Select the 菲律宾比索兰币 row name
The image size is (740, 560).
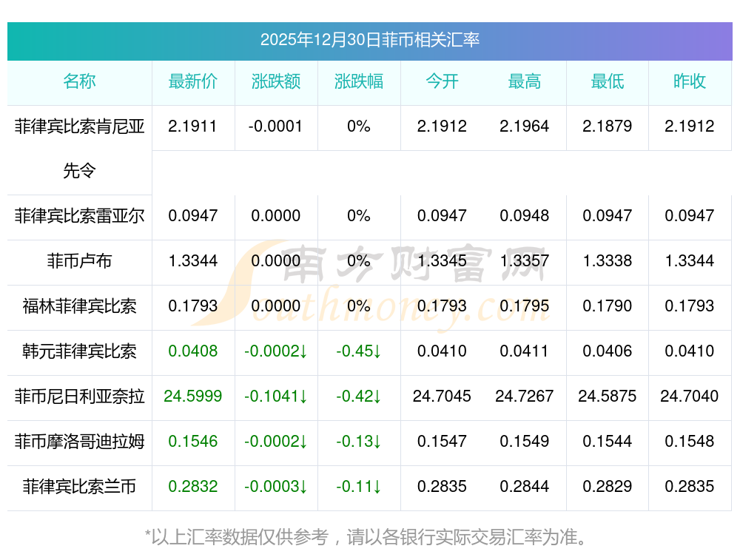pos(79,487)
